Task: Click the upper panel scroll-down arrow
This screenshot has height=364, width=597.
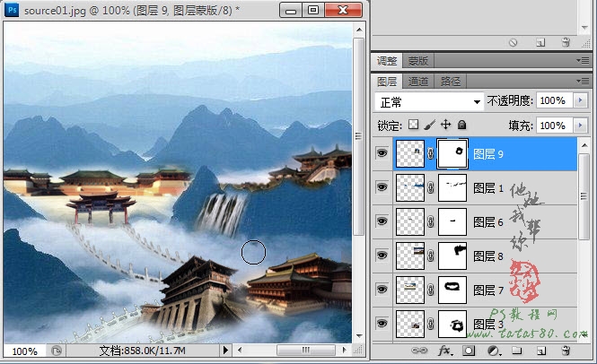Action: (584, 28)
